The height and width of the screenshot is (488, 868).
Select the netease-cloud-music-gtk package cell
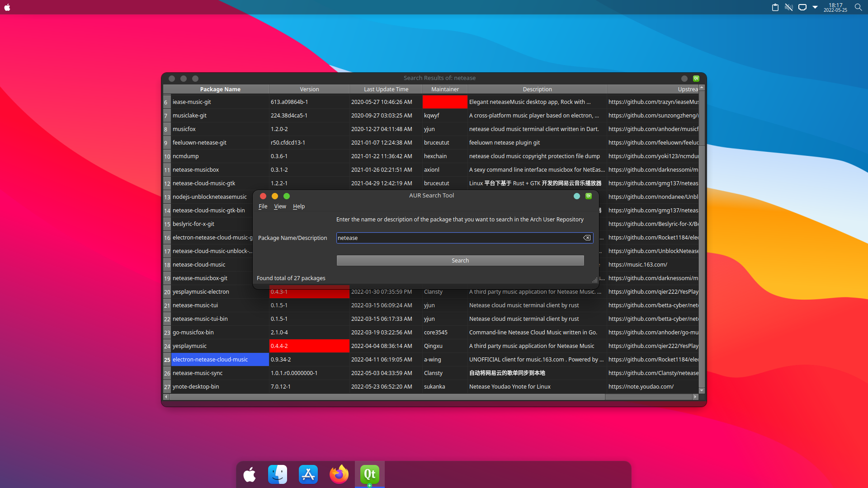point(220,183)
